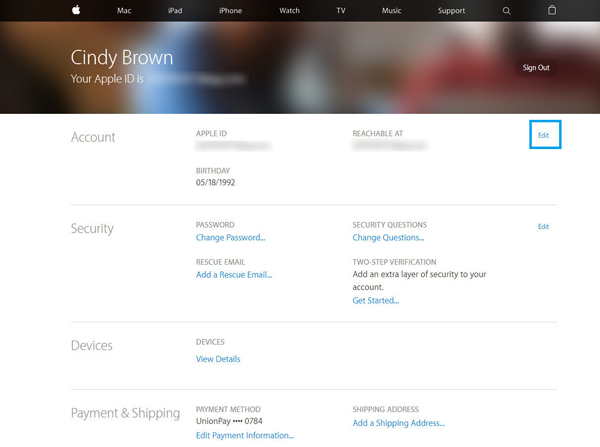The height and width of the screenshot is (447, 600).
Task: Open the Watch navigation item
Action: pos(289,11)
